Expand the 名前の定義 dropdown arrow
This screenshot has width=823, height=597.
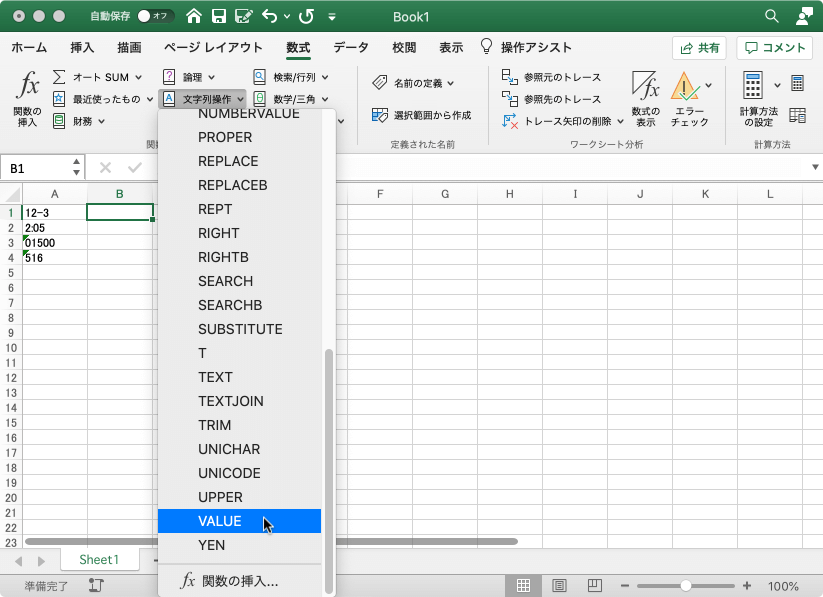tap(450, 83)
